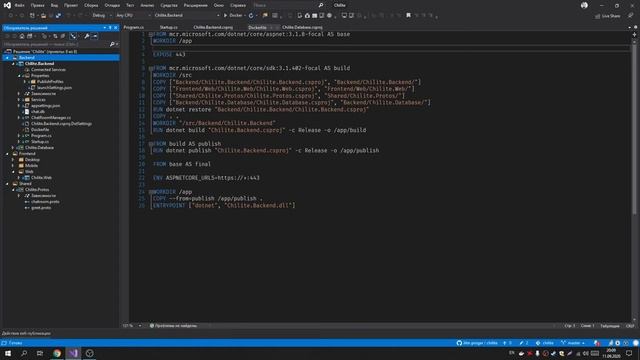Open the Debug configuration dropdown
The image size is (640, 360).
(102, 16)
